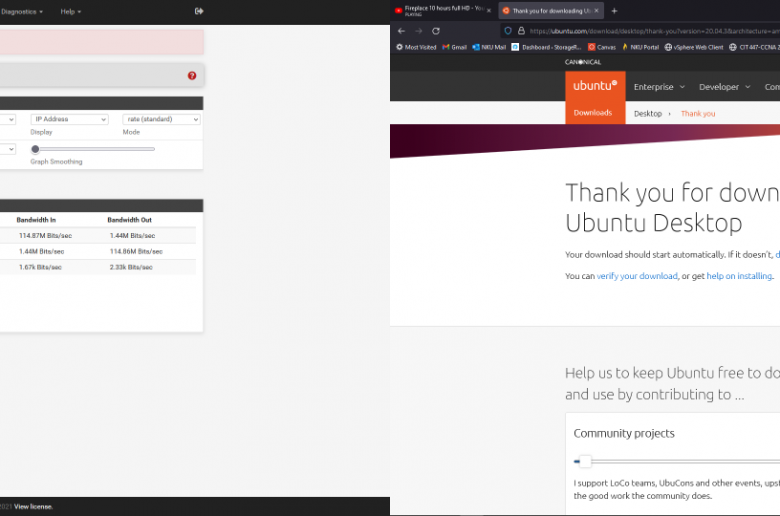Viewport: 780px width, 516px height.
Task: Click the pfSense logout icon
Action: point(199,11)
